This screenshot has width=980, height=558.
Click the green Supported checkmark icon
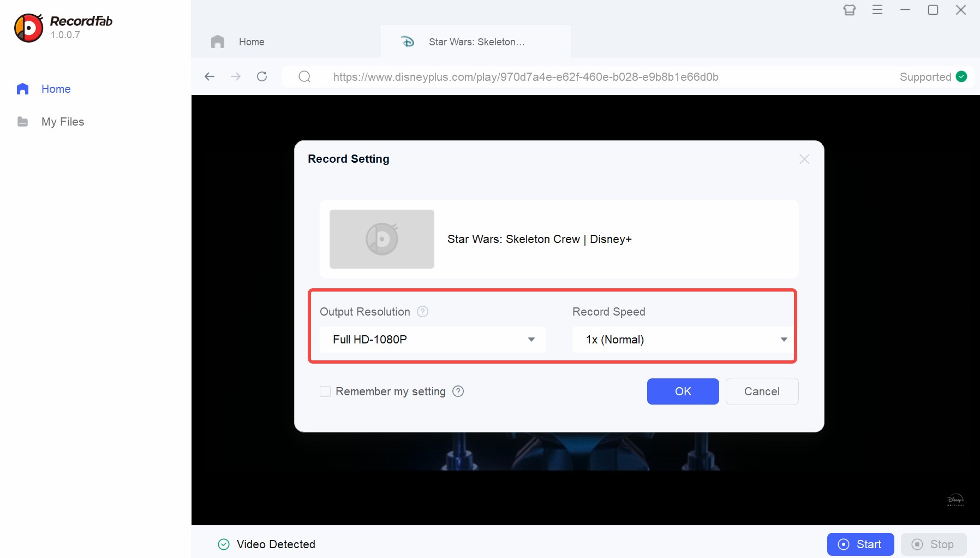pyautogui.click(x=962, y=76)
